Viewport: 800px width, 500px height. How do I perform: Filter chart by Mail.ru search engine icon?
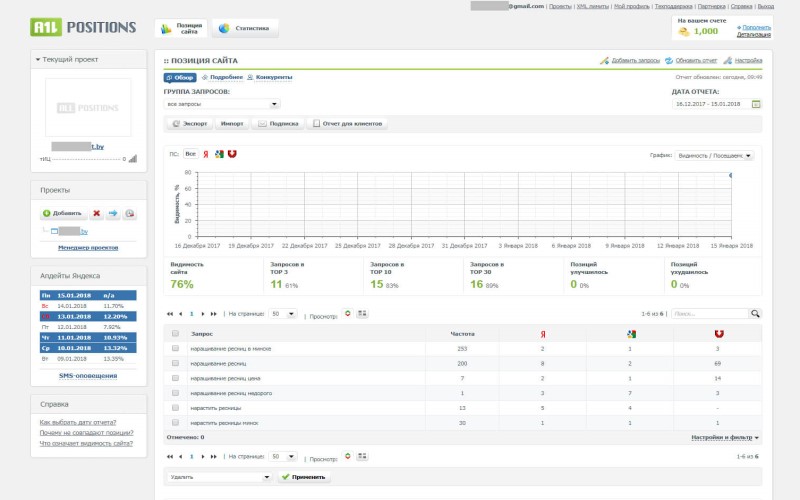(x=232, y=154)
